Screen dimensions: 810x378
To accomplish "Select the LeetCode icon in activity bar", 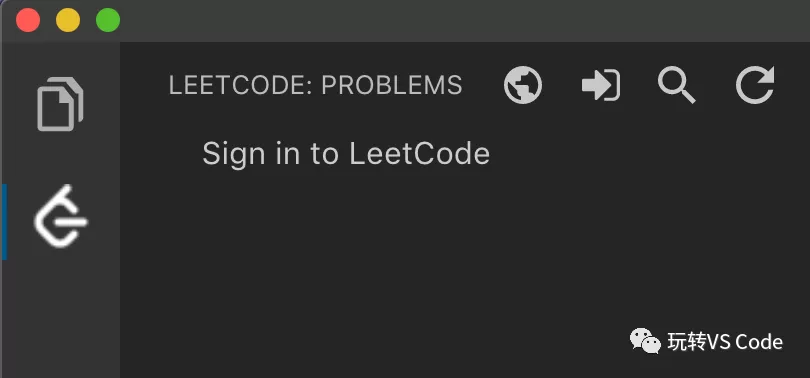I will click(x=61, y=216).
